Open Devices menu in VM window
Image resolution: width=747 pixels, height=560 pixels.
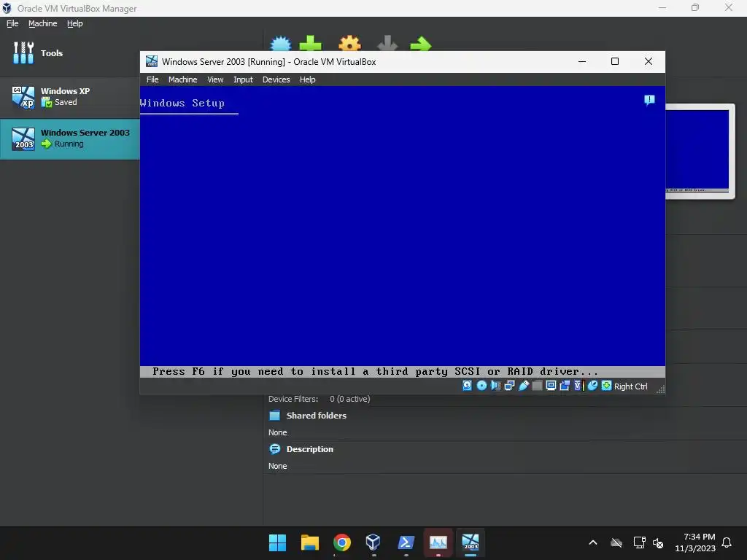276,79
